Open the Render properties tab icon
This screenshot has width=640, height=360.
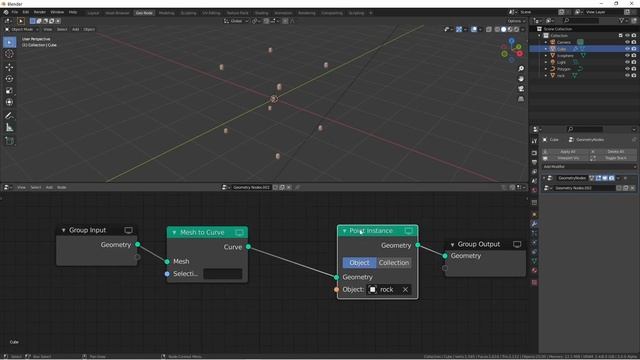tap(534, 153)
